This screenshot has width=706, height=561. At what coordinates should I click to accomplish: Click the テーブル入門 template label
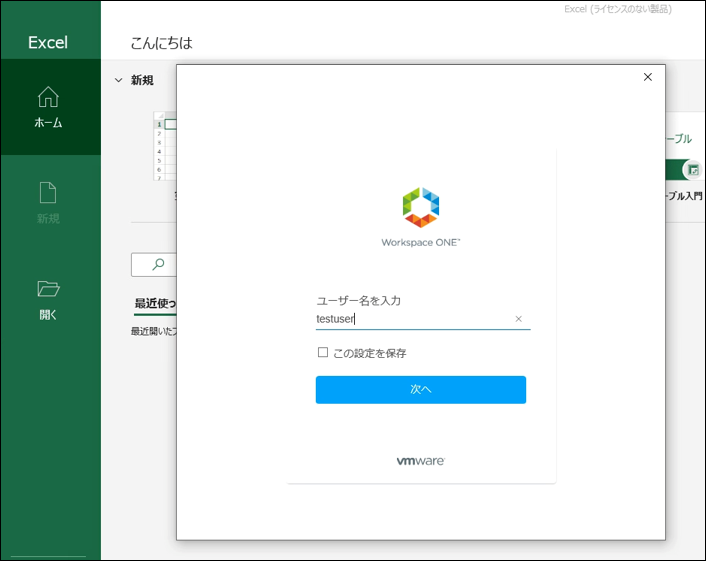click(x=684, y=196)
